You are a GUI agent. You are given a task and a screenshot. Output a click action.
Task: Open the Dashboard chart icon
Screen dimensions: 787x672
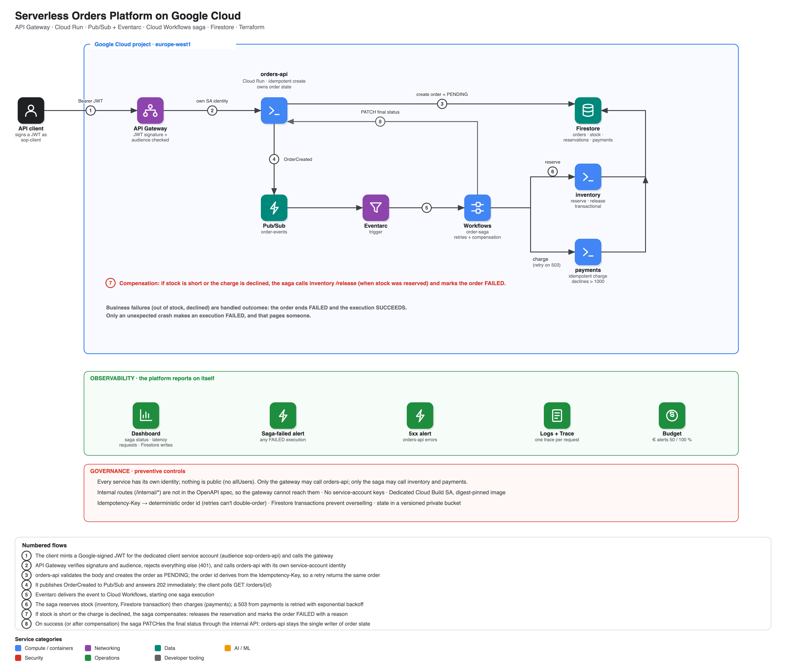(145, 415)
